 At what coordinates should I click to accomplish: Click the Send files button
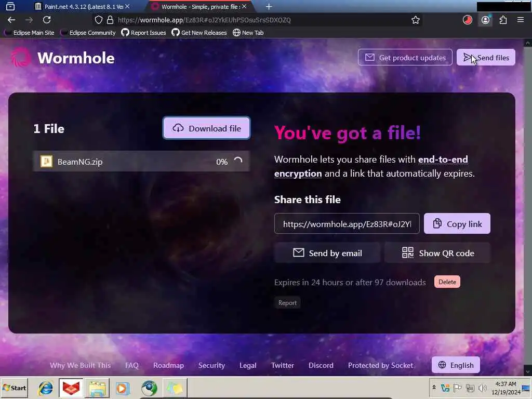click(x=486, y=57)
